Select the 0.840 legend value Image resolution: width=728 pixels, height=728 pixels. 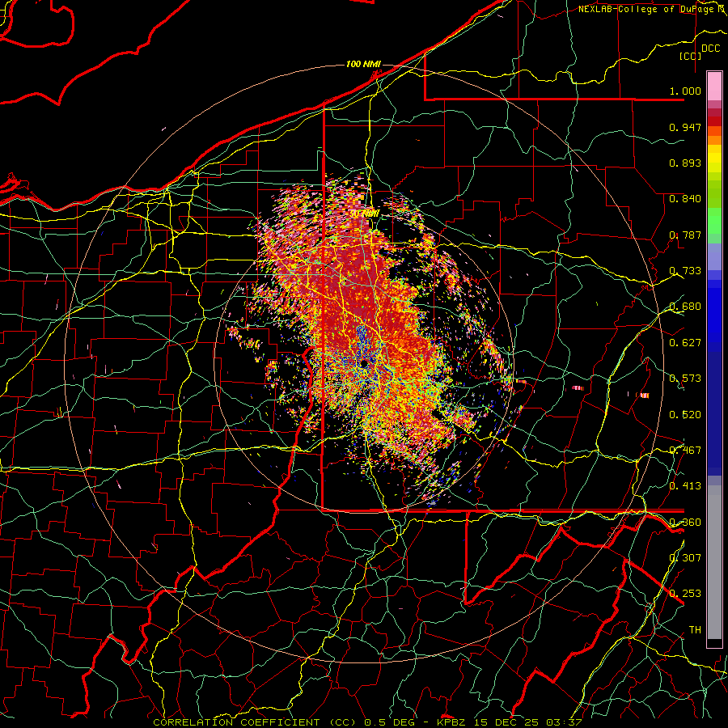[685, 199]
